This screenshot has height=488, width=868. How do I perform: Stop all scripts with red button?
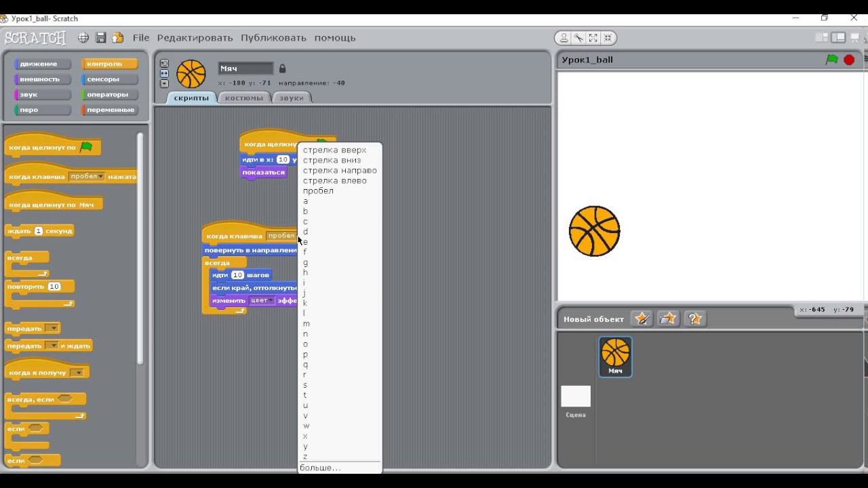(849, 60)
